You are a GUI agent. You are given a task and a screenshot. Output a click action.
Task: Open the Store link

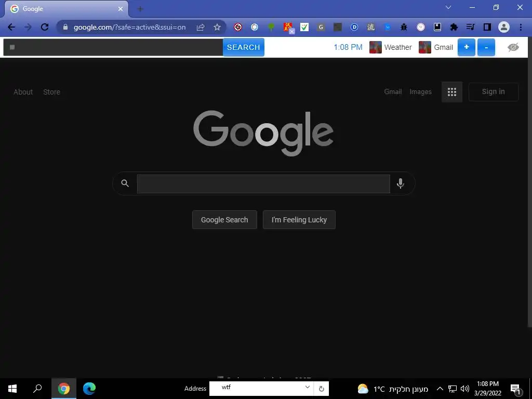pos(51,92)
